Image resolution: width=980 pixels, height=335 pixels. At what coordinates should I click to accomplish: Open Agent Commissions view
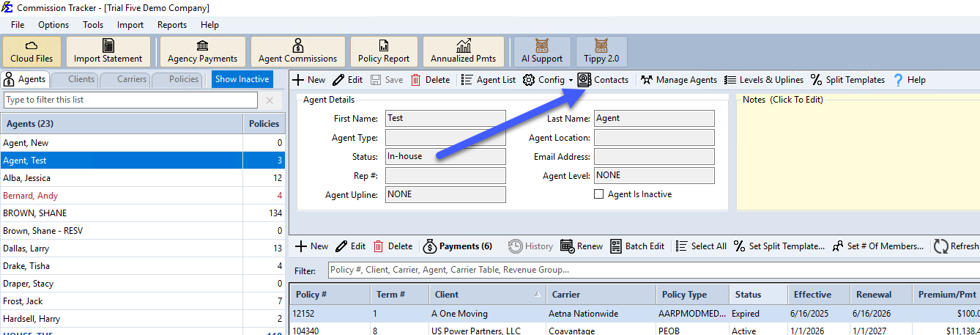pyautogui.click(x=297, y=51)
